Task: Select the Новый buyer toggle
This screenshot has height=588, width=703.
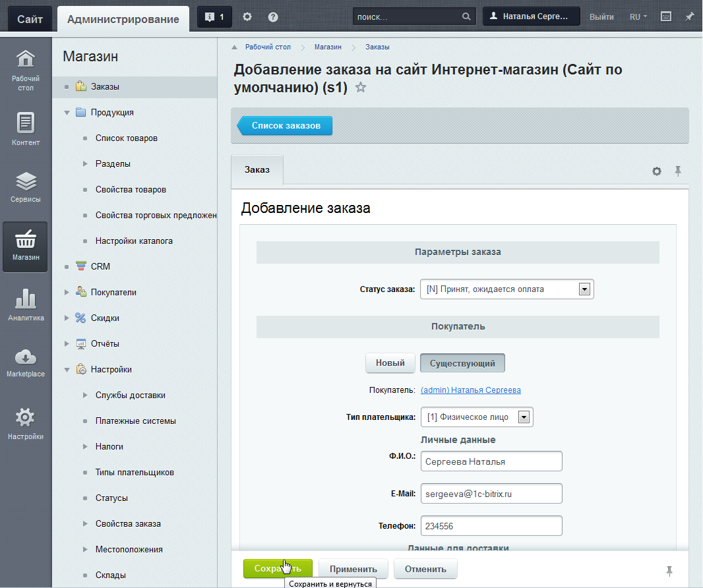Action: pyautogui.click(x=390, y=363)
